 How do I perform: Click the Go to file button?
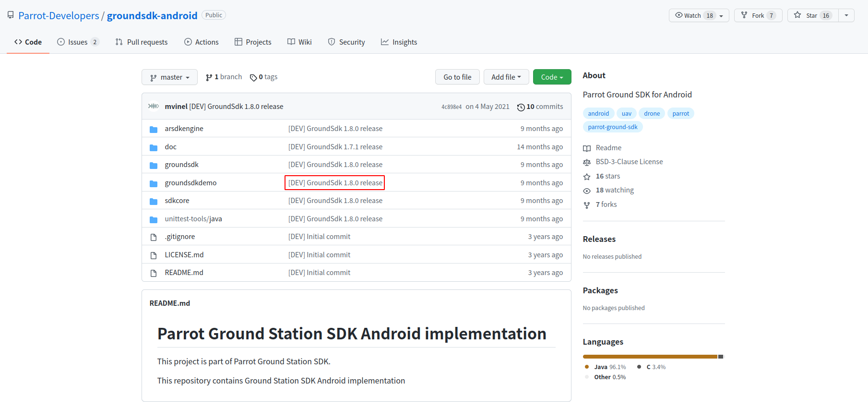click(457, 77)
